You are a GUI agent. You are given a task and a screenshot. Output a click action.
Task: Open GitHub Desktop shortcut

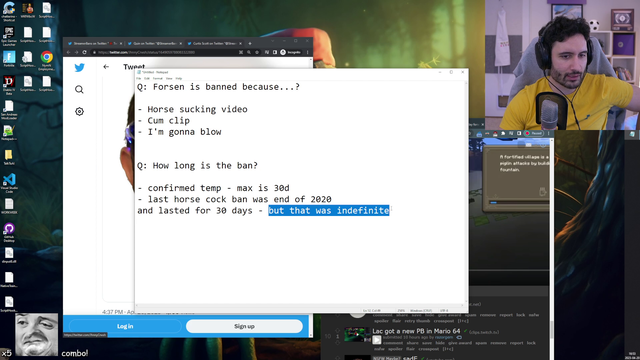pyautogui.click(x=9, y=231)
